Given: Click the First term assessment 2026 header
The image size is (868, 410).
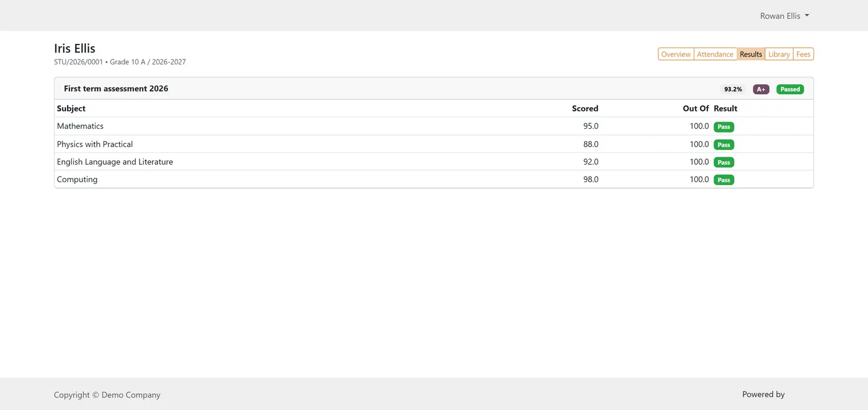Looking at the screenshot, I should (116, 89).
